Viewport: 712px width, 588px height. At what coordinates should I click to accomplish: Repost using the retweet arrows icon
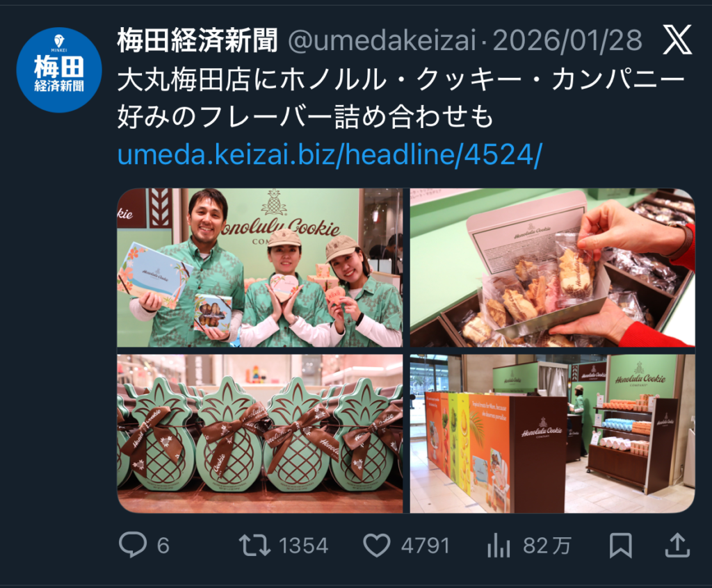pos(254,546)
